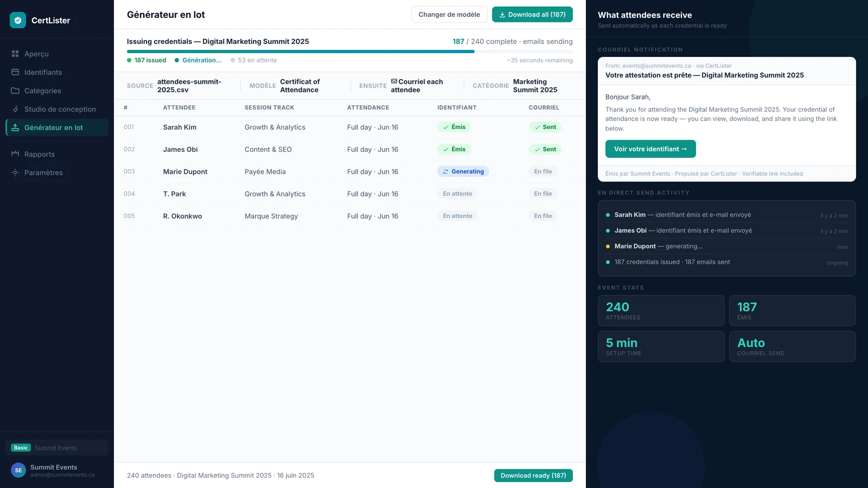This screenshot has height=488, width=868.
Task: Open the Aperçu page
Action: (x=57, y=54)
